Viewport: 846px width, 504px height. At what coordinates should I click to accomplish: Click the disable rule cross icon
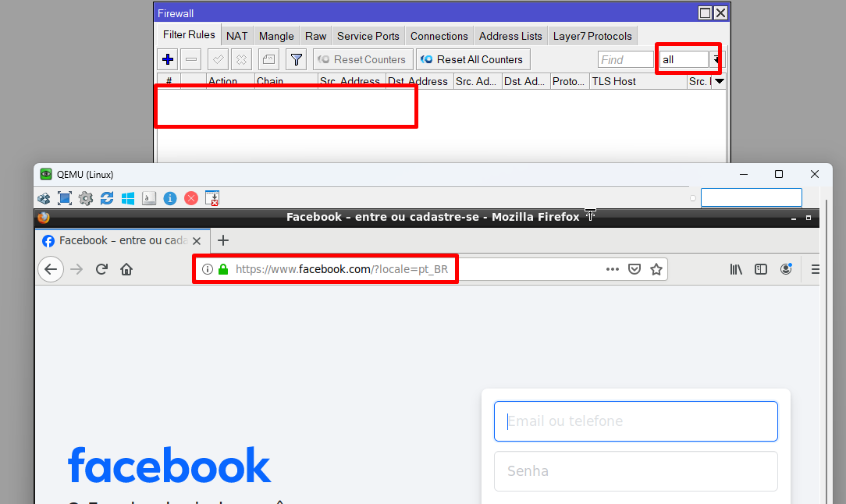pyautogui.click(x=241, y=59)
